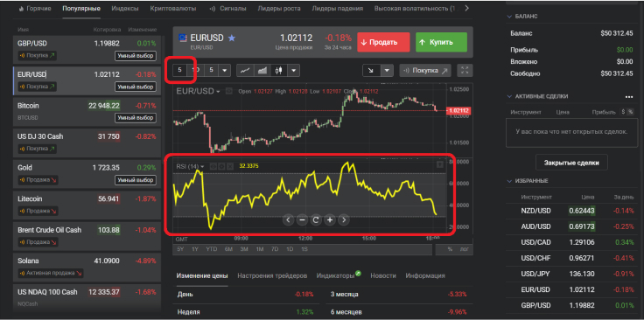Set chart range to 1M
Image resolution: width=644 pixels, height=320 pixels.
[260, 249]
